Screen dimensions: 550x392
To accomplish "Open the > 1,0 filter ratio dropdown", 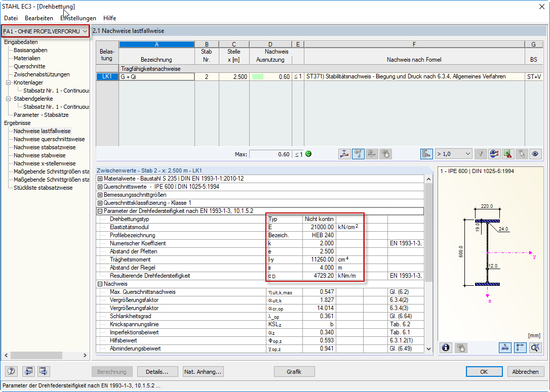I will pyautogui.click(x=454, y=154).
